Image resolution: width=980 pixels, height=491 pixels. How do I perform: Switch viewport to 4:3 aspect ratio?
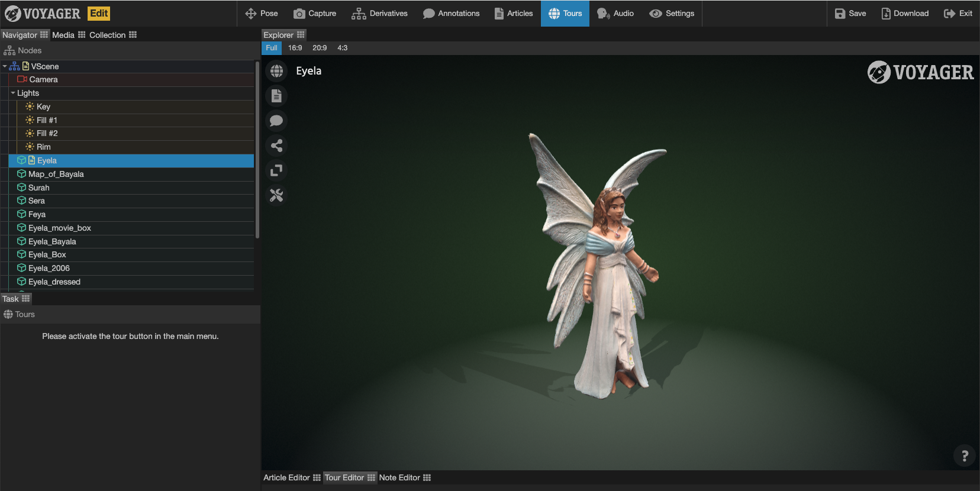342,48
